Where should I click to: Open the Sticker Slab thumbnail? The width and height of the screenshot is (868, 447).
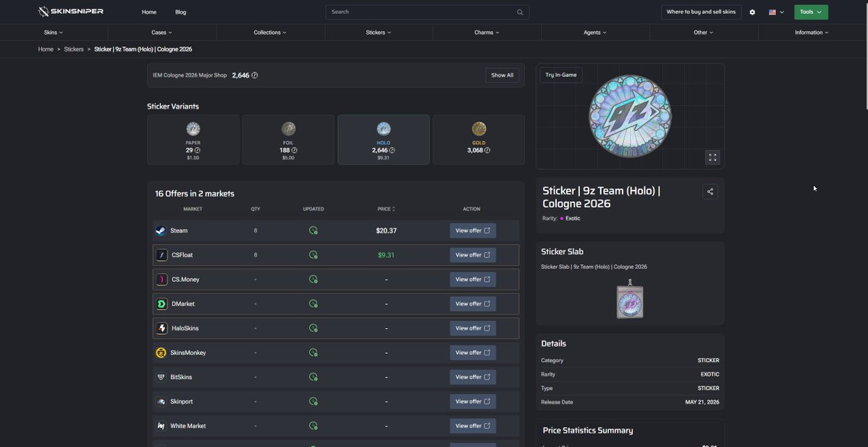(630, 299)
